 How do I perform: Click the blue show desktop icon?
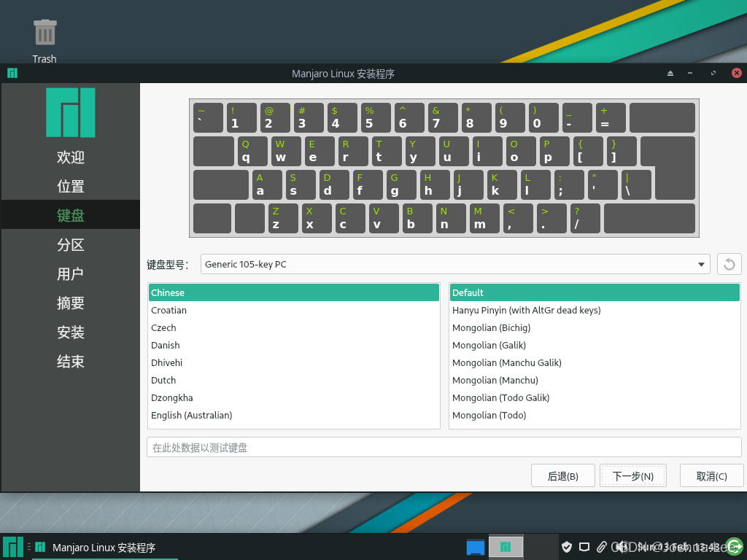click(476, 547)
